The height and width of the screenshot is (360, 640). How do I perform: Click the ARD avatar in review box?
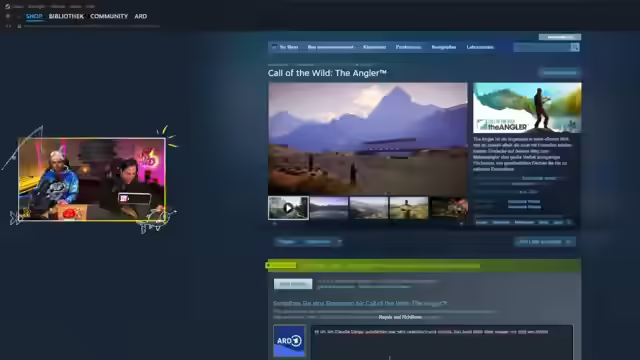pos(289,341)
